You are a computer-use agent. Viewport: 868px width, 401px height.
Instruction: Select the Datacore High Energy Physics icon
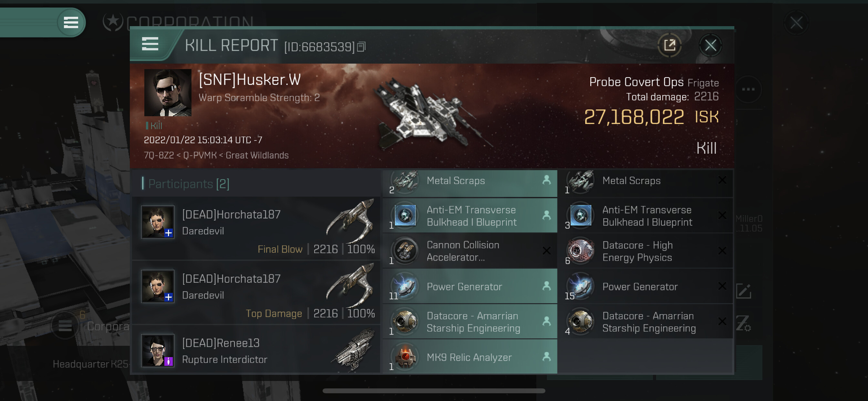click(581, 251)
